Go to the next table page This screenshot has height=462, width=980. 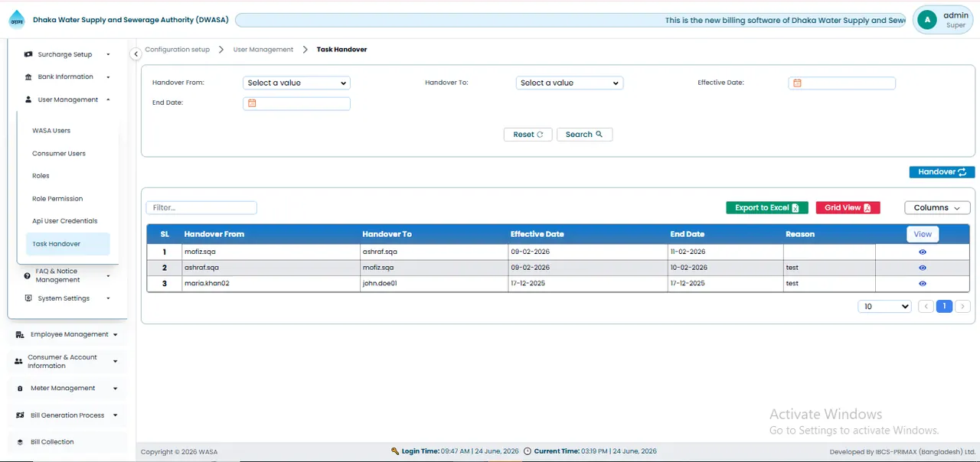pyautogui.click(x=962, y=306)
